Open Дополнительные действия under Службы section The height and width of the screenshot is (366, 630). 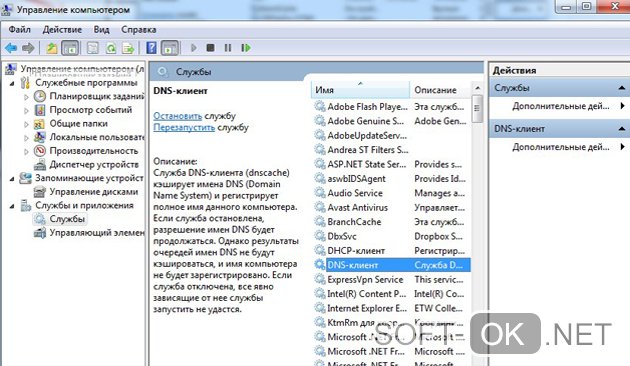tap(560, 106)
